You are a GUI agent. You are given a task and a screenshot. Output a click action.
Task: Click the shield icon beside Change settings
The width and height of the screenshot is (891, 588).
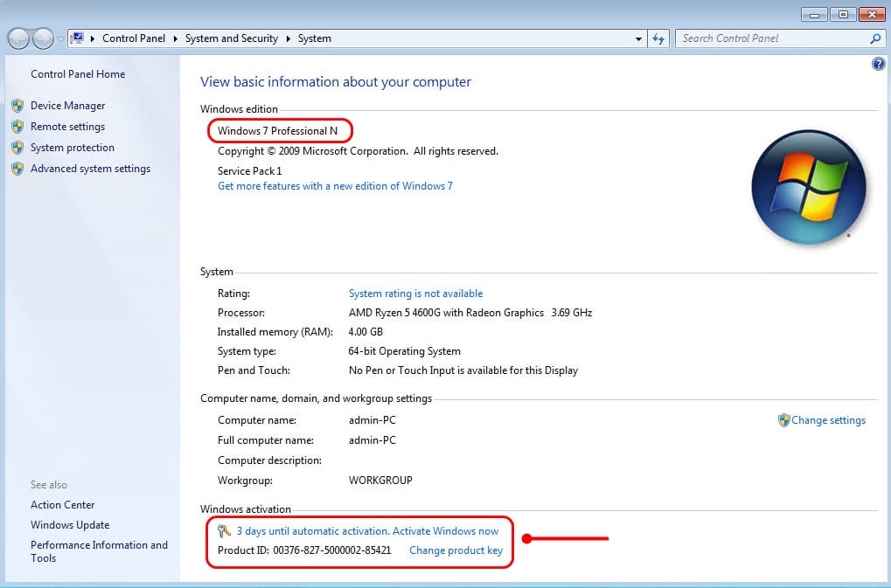(784, 420)
